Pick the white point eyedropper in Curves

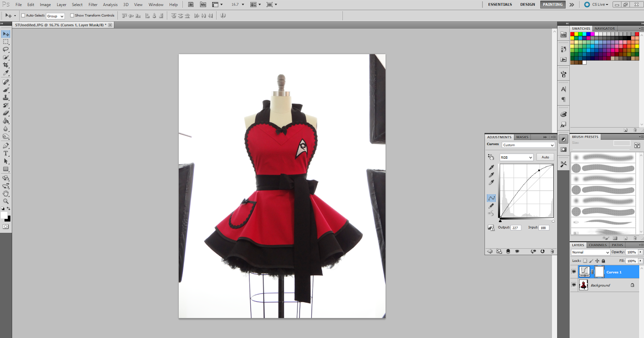click(x=491, y=182)
